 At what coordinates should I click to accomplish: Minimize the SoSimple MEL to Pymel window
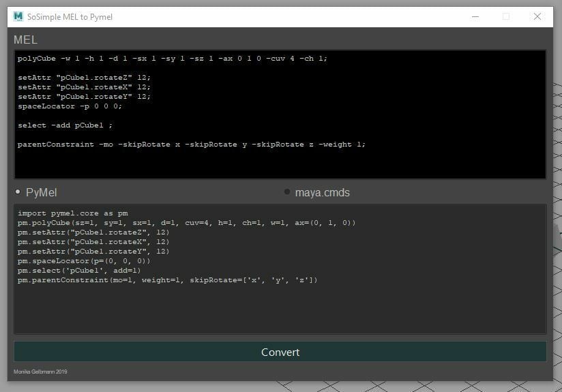pos(475,17)
